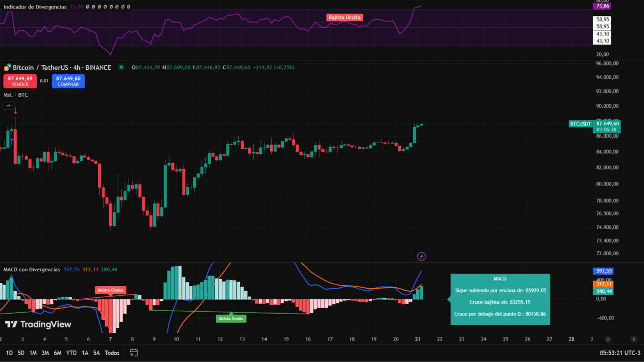Toggle auto scale with the A button
644x362 pixels.
pos(608,339)
